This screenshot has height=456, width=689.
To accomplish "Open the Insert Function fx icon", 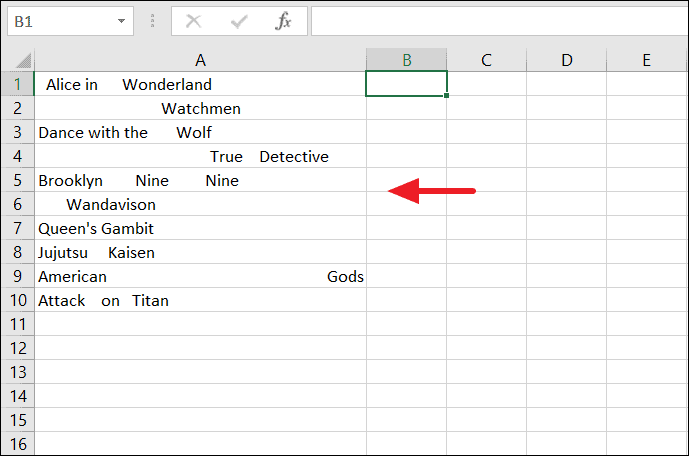I will [283, 21].
